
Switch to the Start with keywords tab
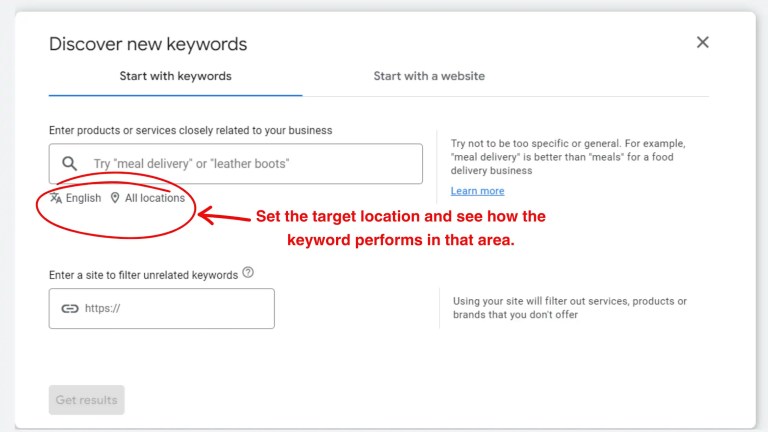175,76
